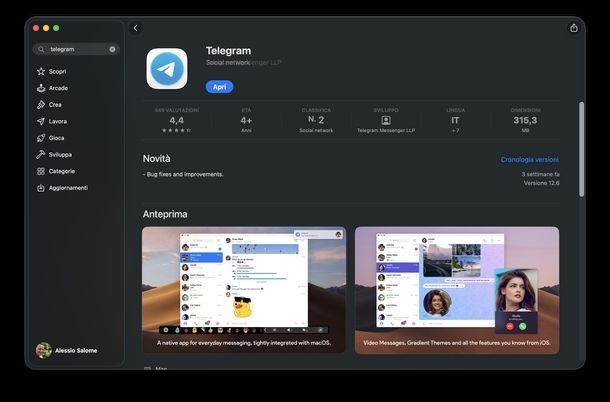Click the Aggiornamenti download icon
The width and height of the screenshot is (610, 402).
41,188
